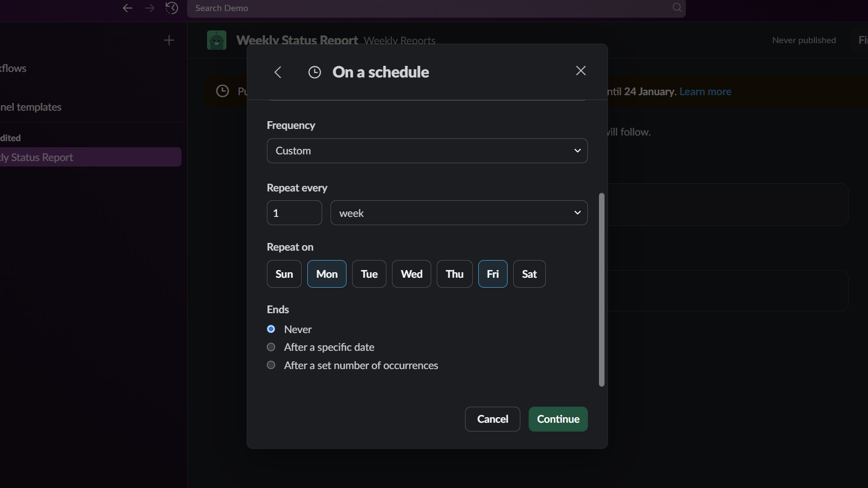The width and height of the screenshot is (868, 488).
Task: Click the dialog's vertical scrollbar
Action: click(x=602, y=289)
